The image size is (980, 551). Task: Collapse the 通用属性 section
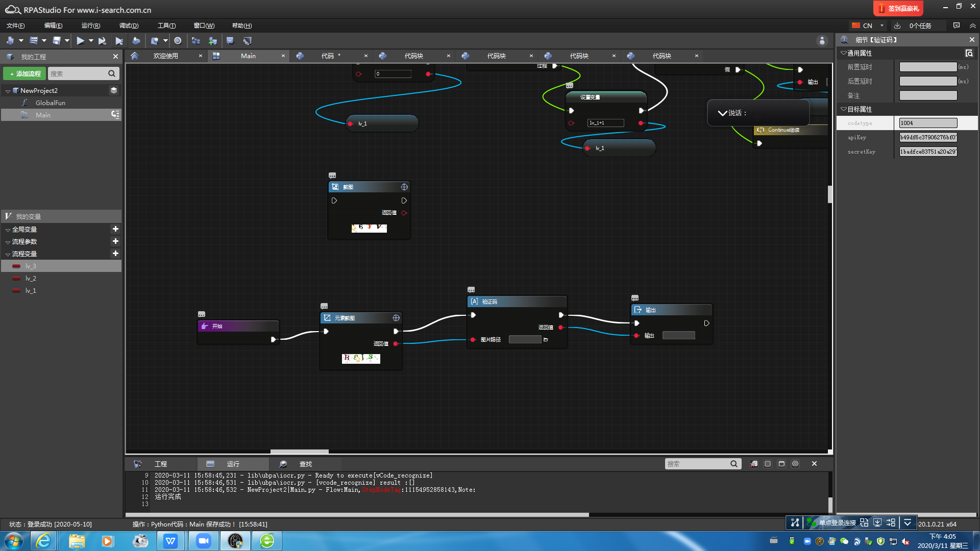pyautogui.click(x=843, y=53)
